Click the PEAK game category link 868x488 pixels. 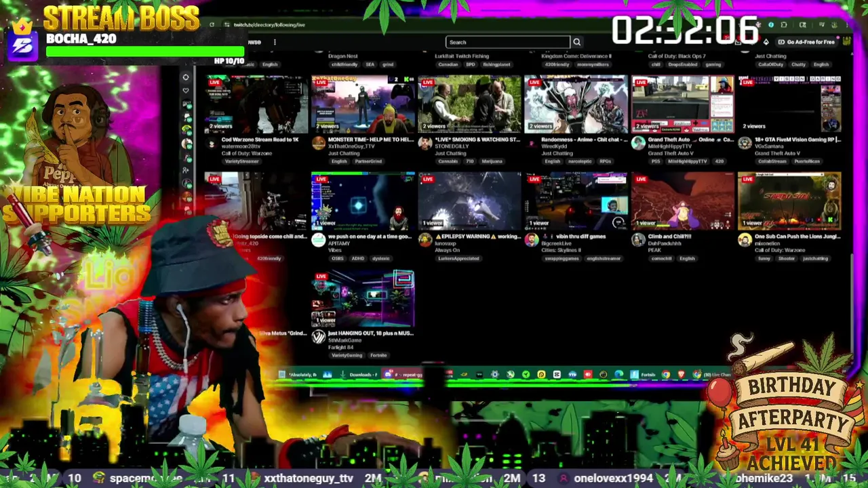(x=654, y=250)
